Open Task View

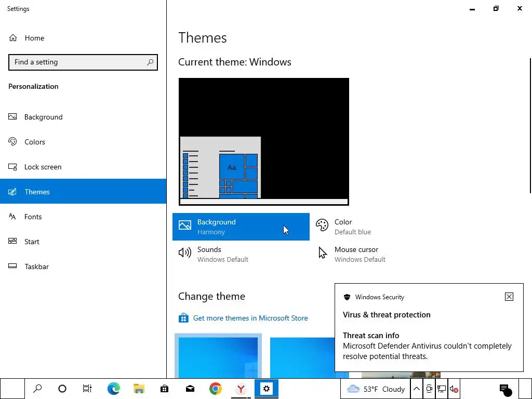tap(87, 389)
